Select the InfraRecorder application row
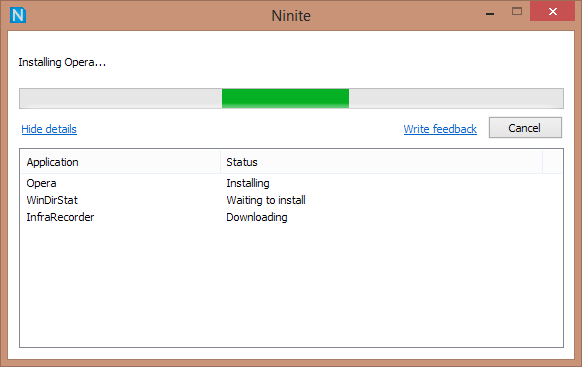Image resolution: width=582 pixels, height=367 pixels. [291, 217]
